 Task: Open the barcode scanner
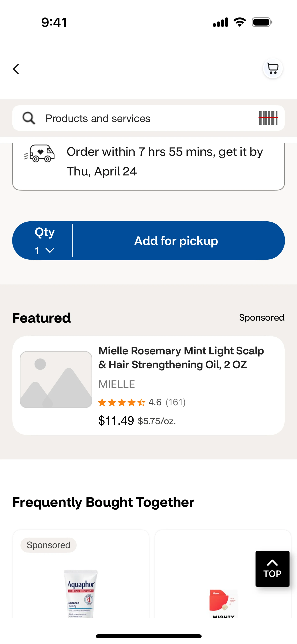tap(268, 118)
